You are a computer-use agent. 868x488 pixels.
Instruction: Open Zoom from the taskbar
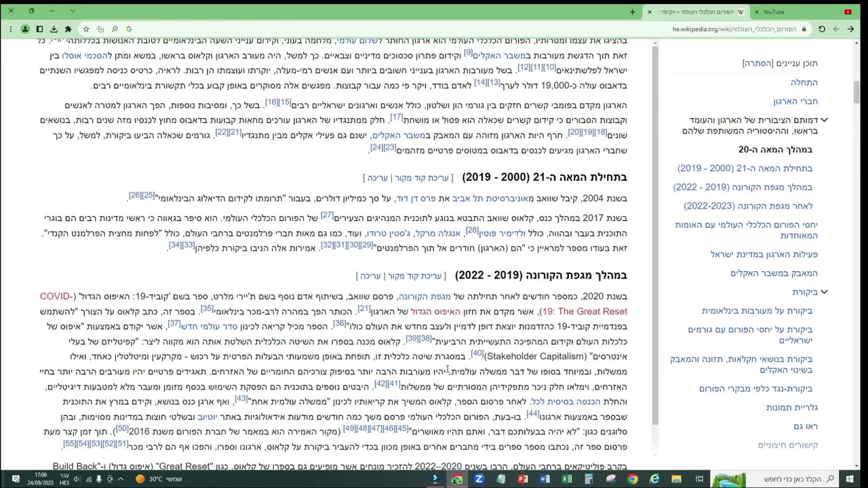coord(479,479)
